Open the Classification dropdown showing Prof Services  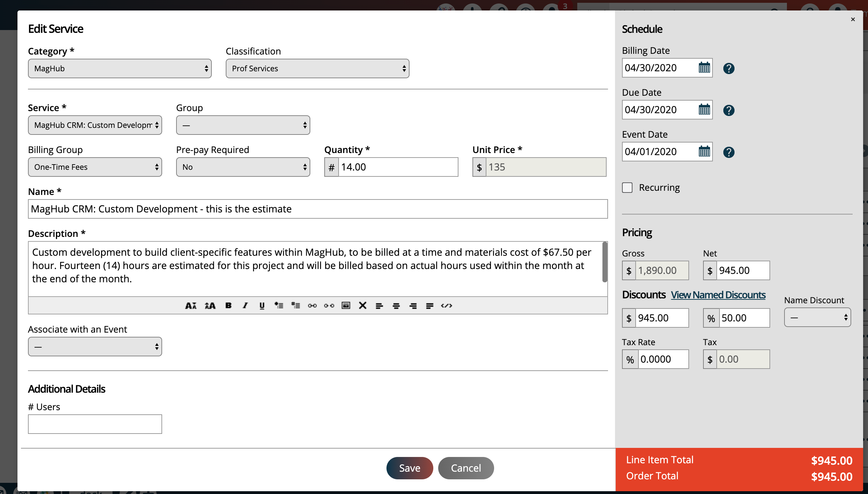pos(317,68)
